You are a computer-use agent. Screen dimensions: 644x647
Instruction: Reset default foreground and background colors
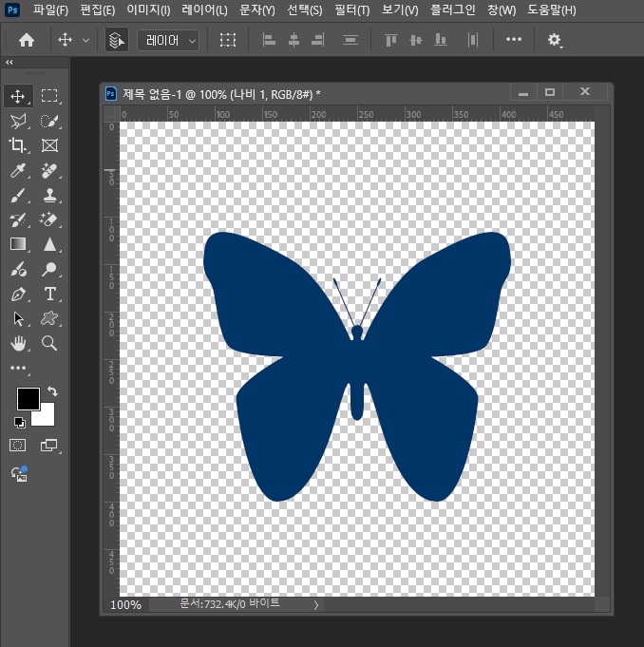[19, 423]
